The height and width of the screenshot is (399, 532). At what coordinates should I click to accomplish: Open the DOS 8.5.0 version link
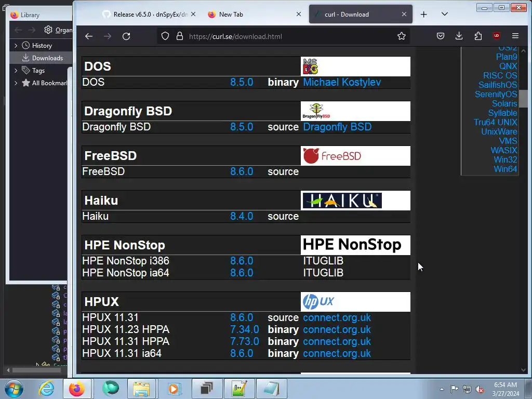(x=242, y=82)
